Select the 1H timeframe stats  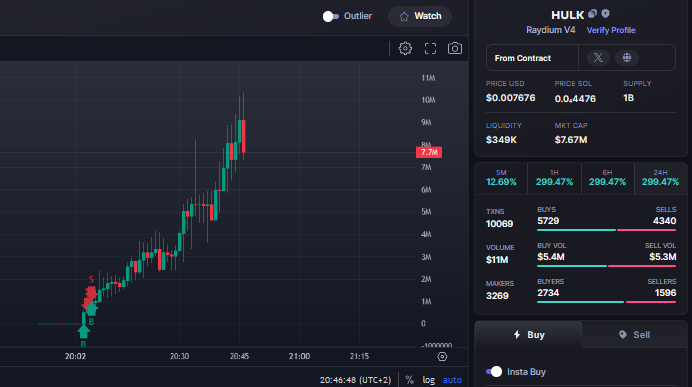click(554, 178)
